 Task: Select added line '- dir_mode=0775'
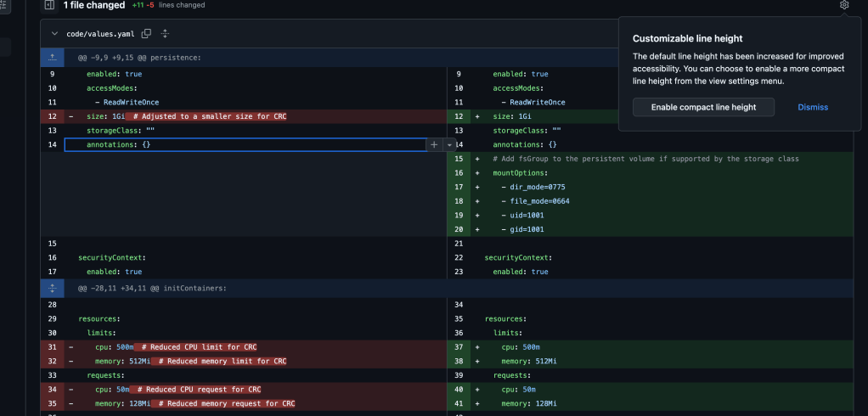click(533, 187)
